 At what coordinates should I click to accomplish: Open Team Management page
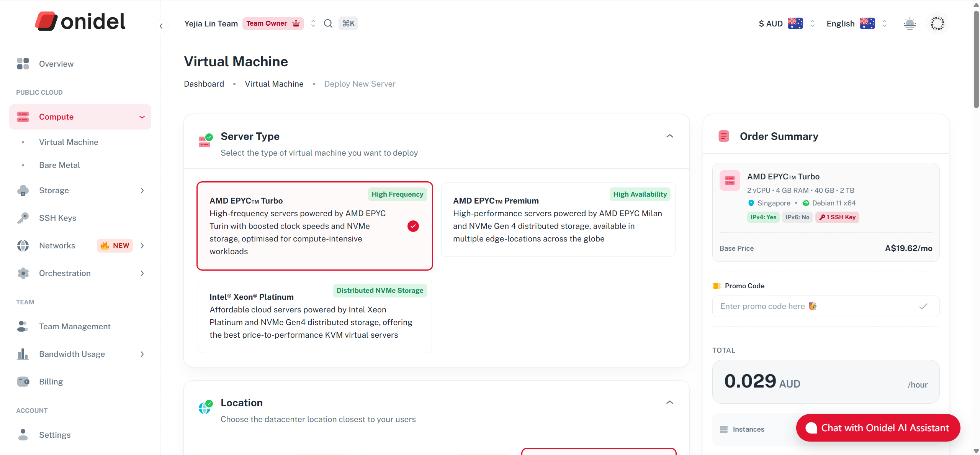[75, 327]
